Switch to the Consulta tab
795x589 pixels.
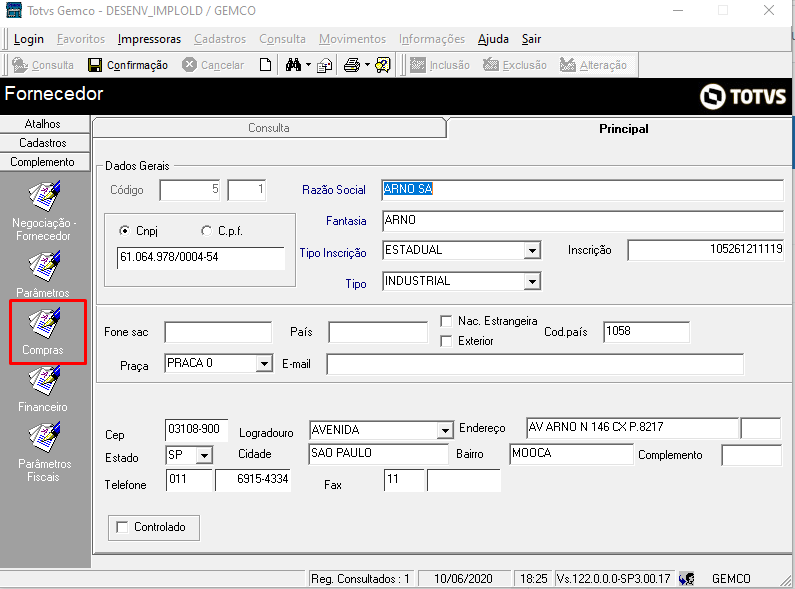(x=269, y=128)
